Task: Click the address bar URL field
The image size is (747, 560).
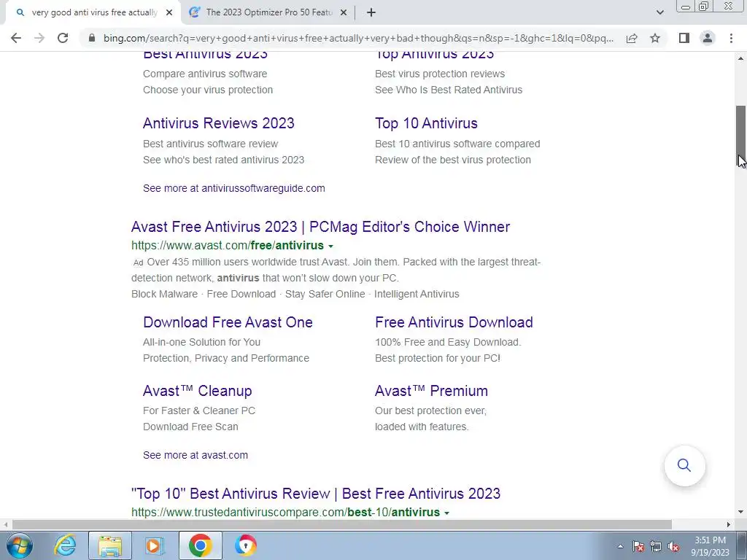Action: (x=358, y=38)
